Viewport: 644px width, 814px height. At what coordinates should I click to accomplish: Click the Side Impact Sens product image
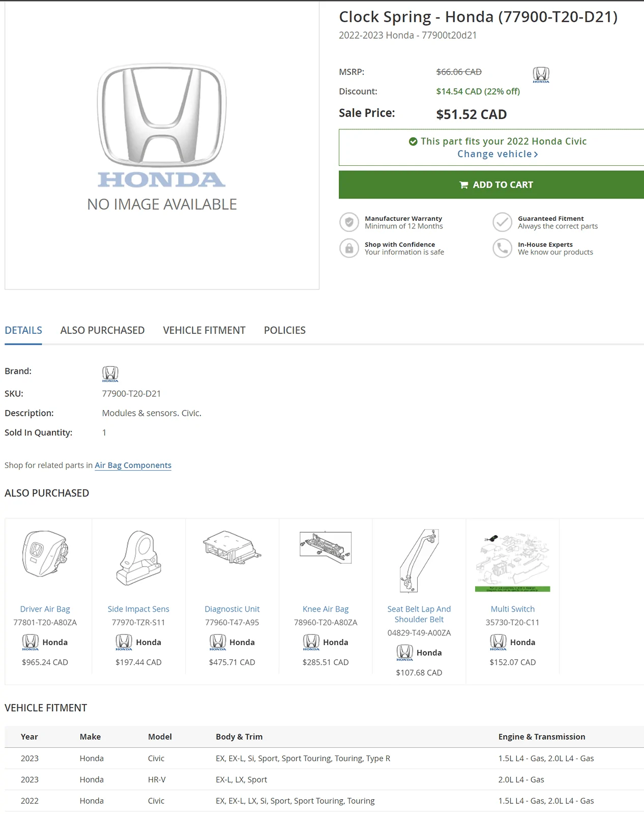[138, 558]
